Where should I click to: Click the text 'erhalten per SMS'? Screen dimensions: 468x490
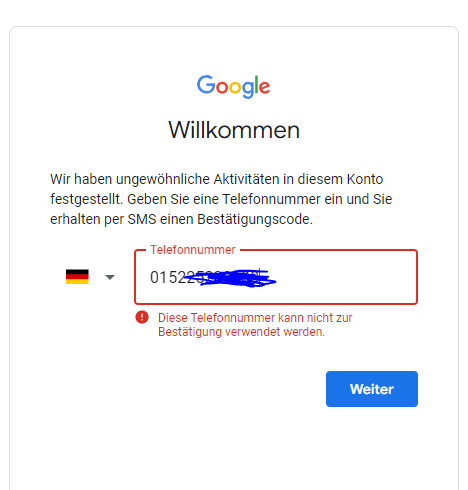tap(103, 219)
